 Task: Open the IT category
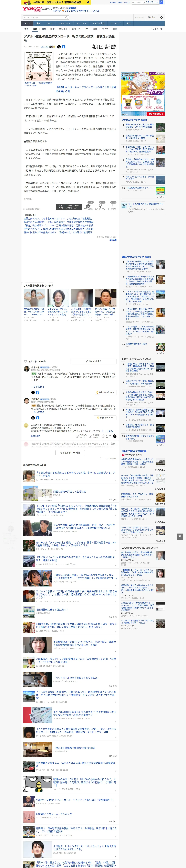tap(86, 29)
